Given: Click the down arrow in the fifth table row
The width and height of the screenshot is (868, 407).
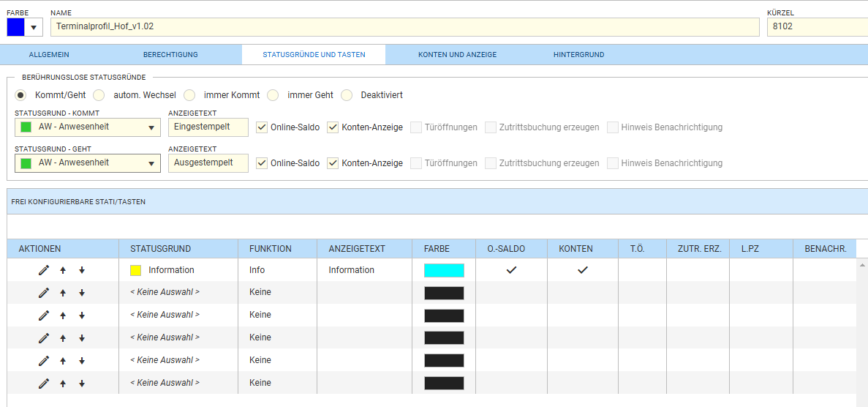Looking at the screenshot, I should (x=82, y=360).
